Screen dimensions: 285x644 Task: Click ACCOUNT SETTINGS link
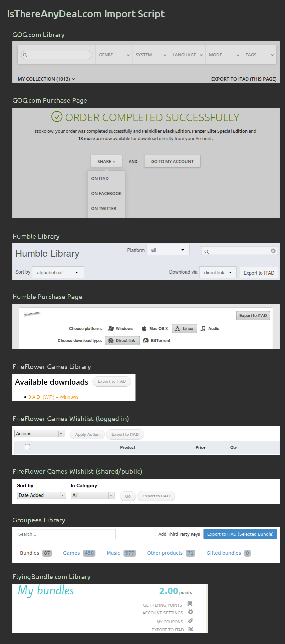pos(163,613)
